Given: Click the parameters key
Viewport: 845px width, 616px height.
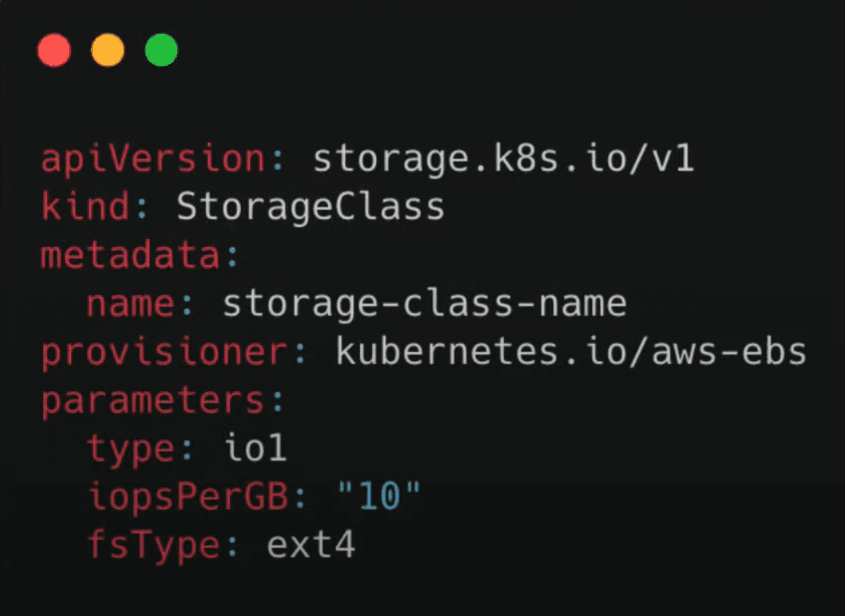Looking at the screenshot, I should click(x=153, y=400).
